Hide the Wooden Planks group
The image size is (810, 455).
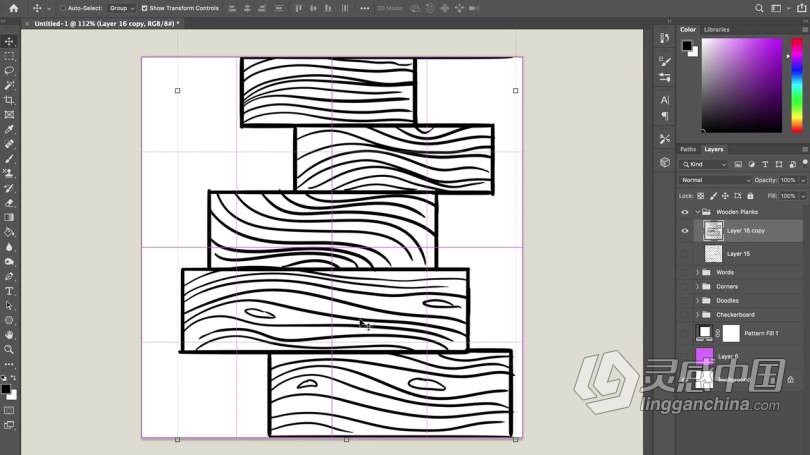click(x=685, y=212)
